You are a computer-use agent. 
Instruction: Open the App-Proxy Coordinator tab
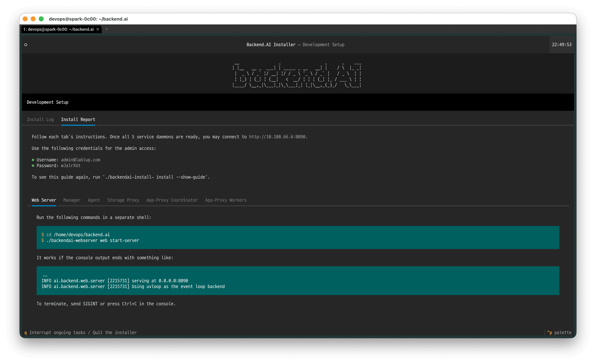[x=172, y=200]
